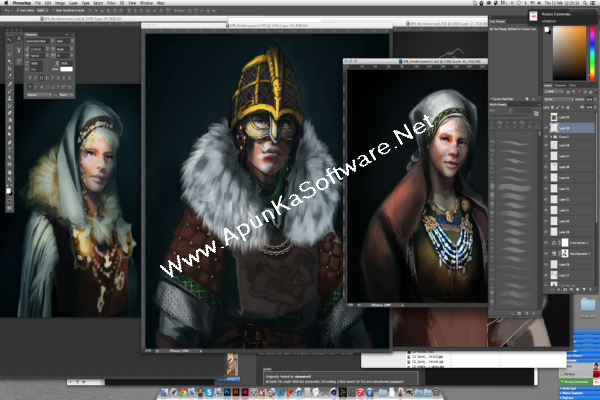
Task: Click the Character panel tab title
Action: (x=31, y=34)
